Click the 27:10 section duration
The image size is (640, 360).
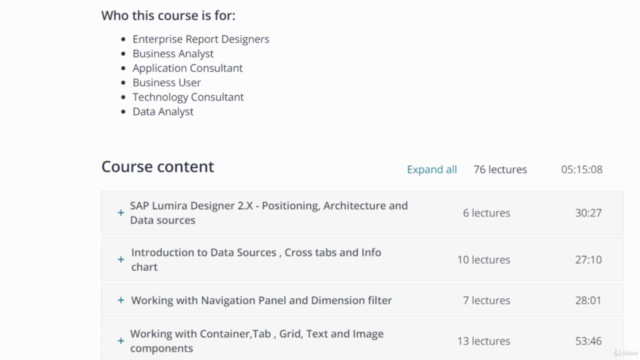[x=589, y=260]
